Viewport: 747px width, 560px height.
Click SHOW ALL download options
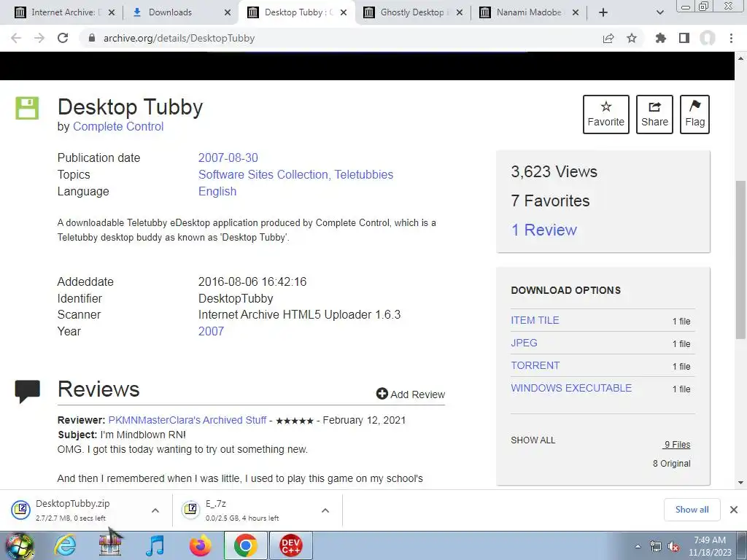point(533,440)
